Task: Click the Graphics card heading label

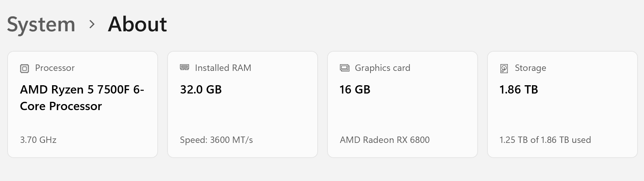Action: click(383, 68)
